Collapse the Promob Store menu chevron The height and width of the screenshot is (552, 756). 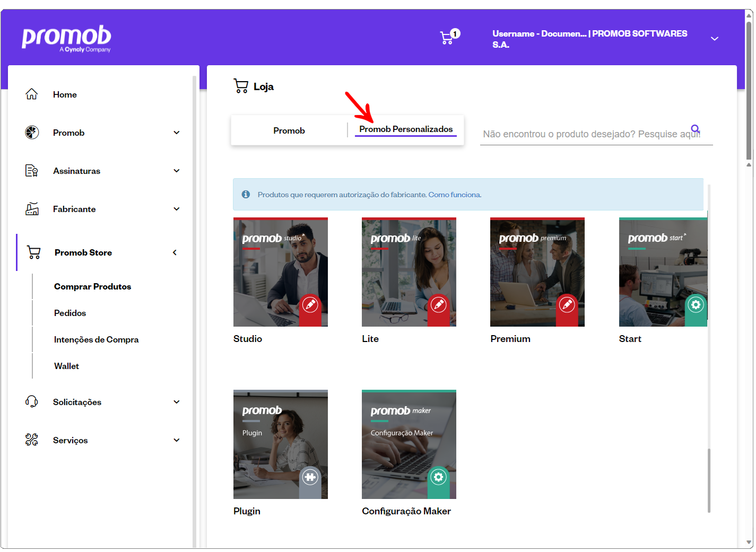point(175,252)
